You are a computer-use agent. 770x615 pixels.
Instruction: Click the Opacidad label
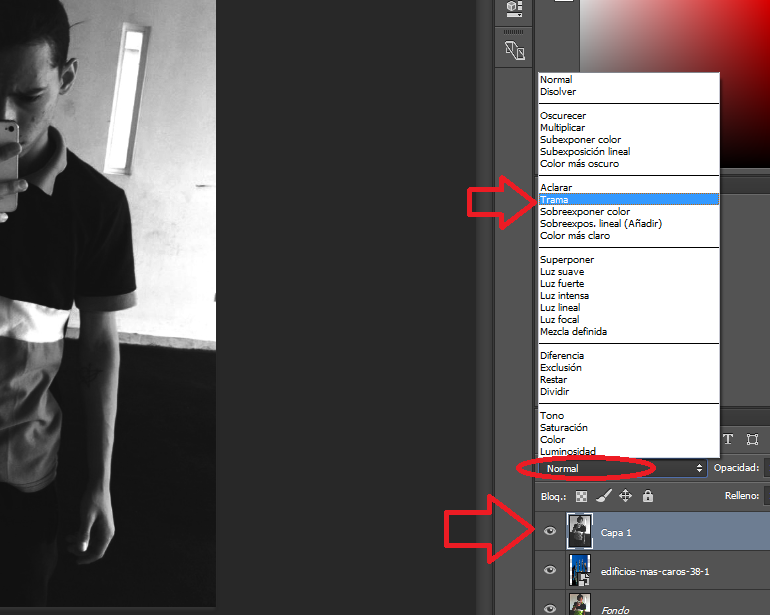(x=736, y=468)
